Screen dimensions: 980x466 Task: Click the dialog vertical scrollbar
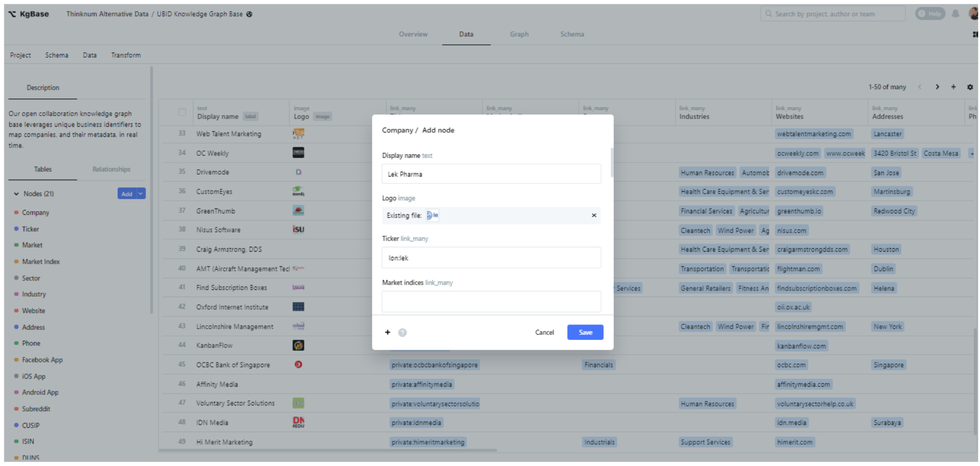pyautogui.click(x=612, y=162)
